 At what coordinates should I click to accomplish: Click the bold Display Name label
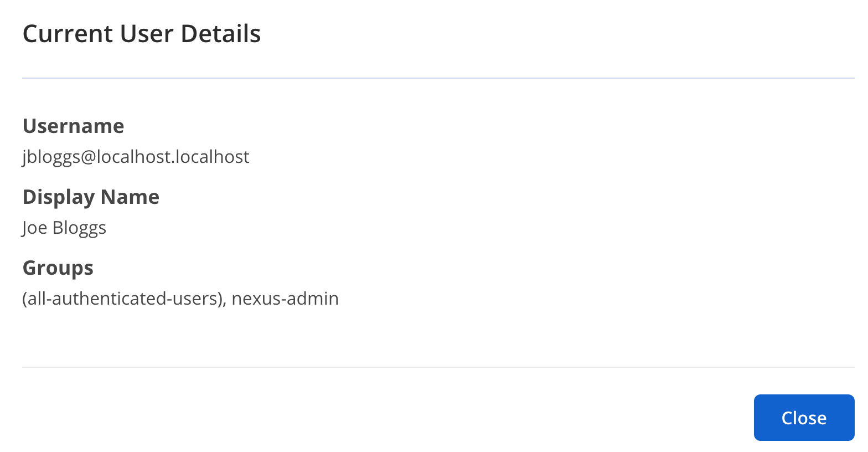tap(91, 197)
